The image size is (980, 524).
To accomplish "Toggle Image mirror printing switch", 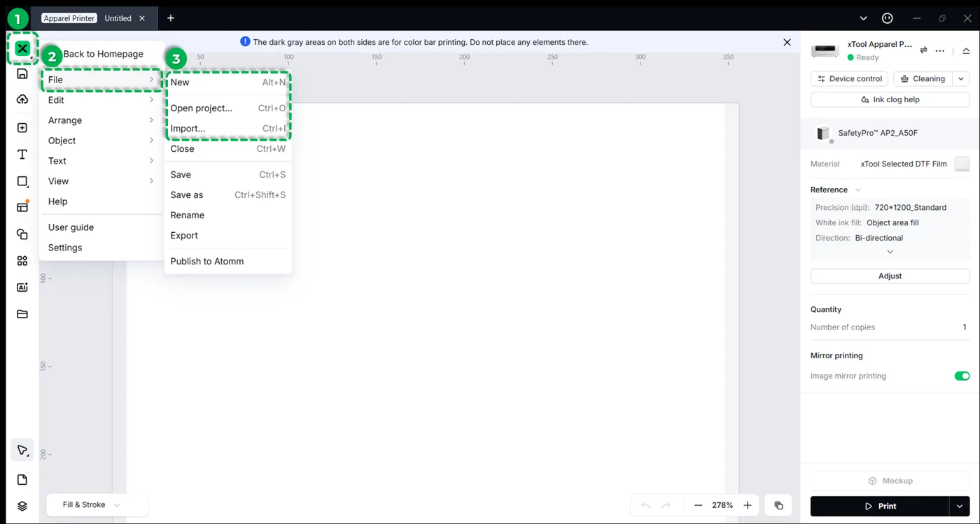I will pyautogui.click(x=962, y=376).
